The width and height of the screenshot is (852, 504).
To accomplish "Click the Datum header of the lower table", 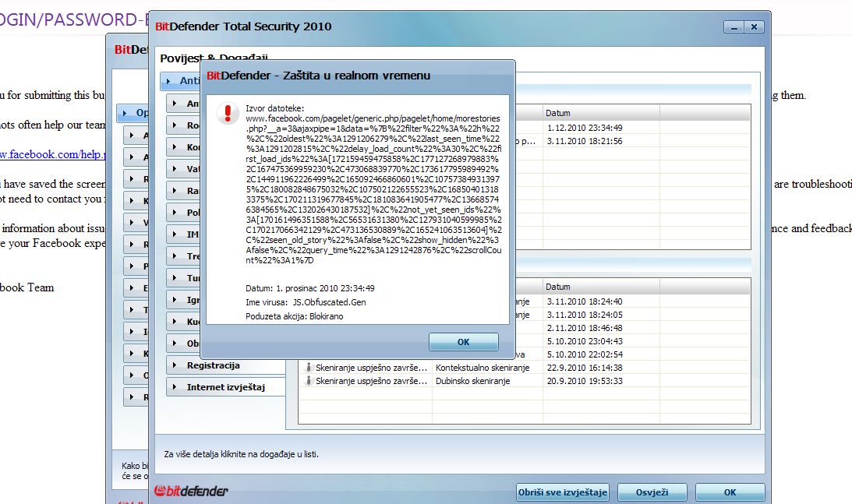I will coord(601,287).
